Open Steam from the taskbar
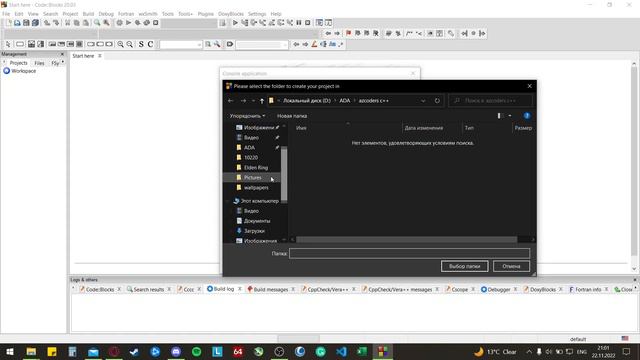The height and width of the screenshot is (360, 640). point(134,351)
